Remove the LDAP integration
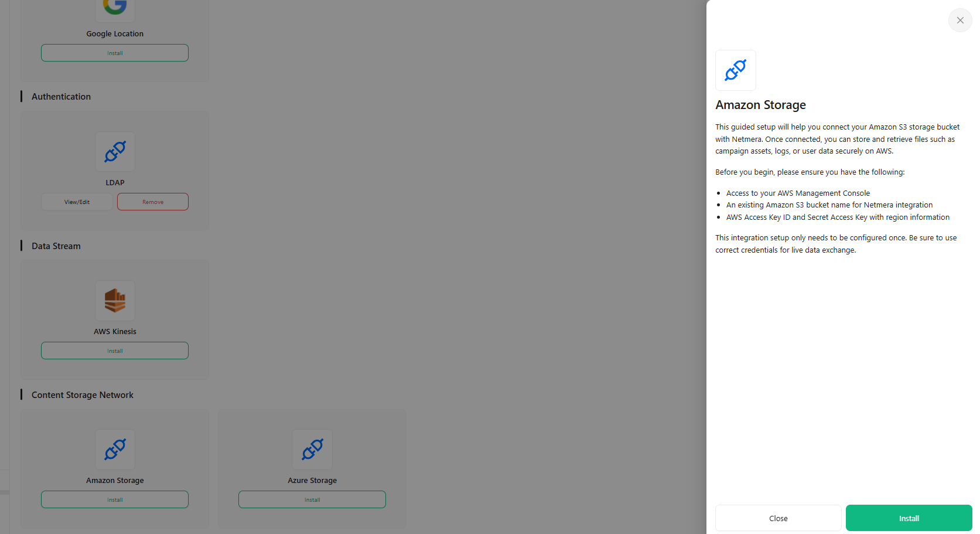 click(x=153, y=202)
